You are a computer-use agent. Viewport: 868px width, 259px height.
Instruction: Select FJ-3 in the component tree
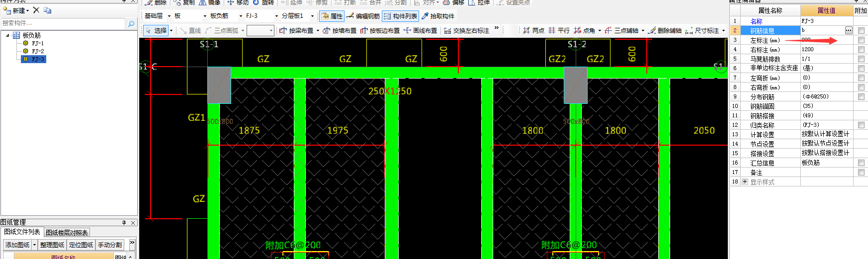(38, 59)
